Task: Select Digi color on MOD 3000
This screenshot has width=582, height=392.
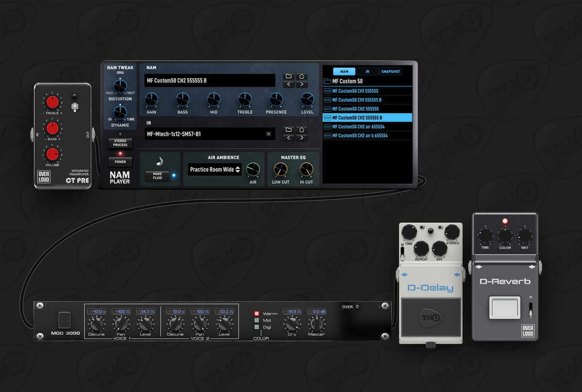Action: [x=257, y=327]
